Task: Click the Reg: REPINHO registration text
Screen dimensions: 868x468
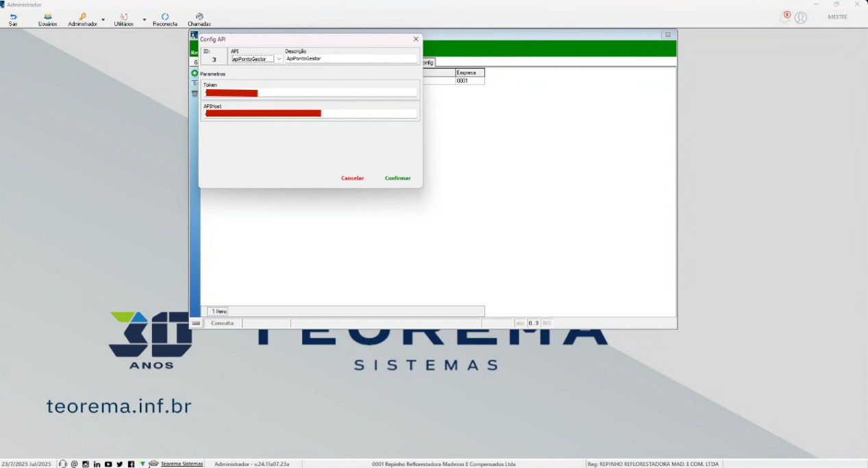Action: [x=654, y=464]
